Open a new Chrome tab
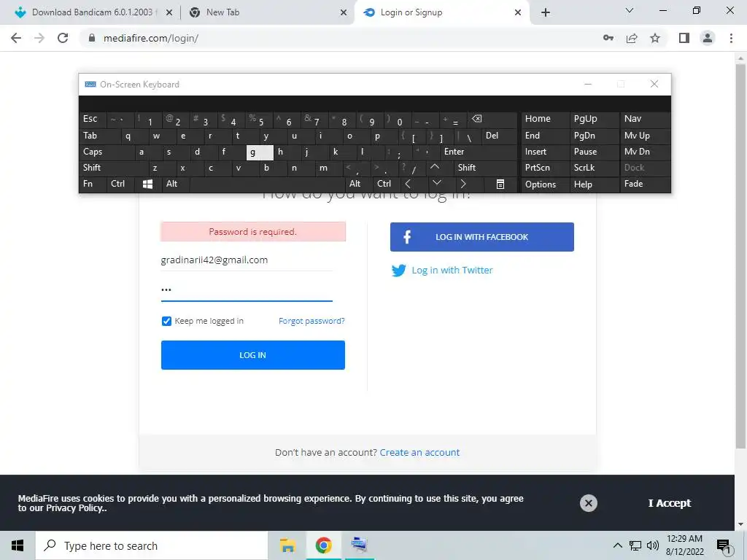This screenshot has height=560, width=747. tap(546, 13)
